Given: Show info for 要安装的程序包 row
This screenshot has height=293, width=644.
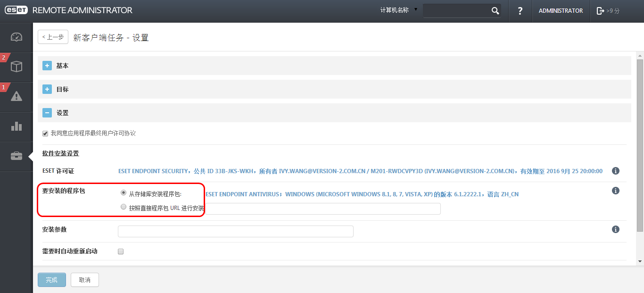Looking at the screenshot, I should tap(615, 191).
